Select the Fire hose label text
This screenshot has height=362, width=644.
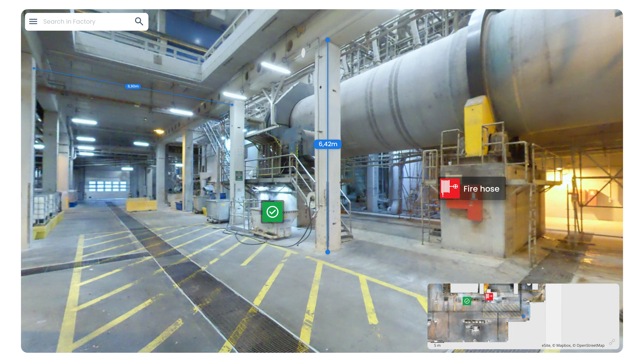coord(481,189)
